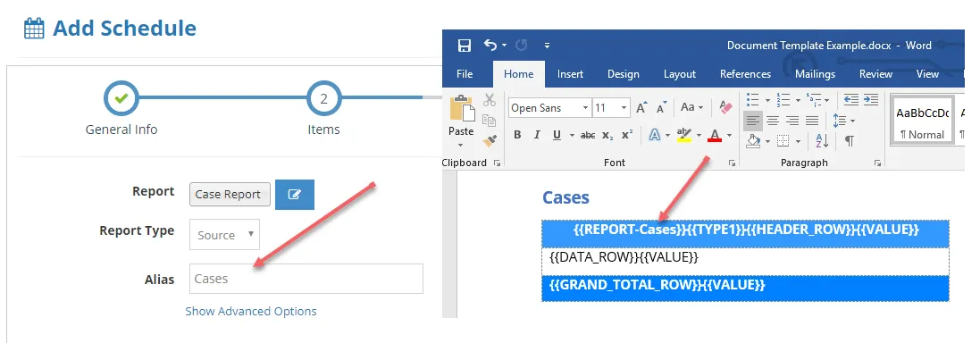
Task: Open Clipboard group dialog launcher
Action: pos(497,163)
